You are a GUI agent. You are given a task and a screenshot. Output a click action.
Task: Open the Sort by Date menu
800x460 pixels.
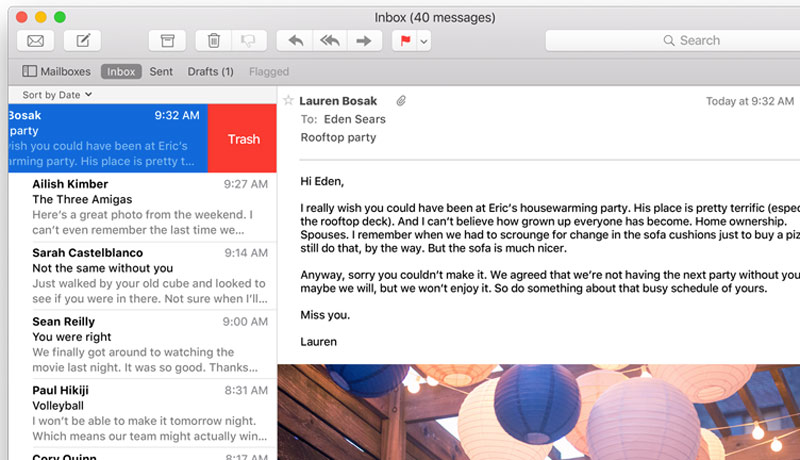coord(57,95)
